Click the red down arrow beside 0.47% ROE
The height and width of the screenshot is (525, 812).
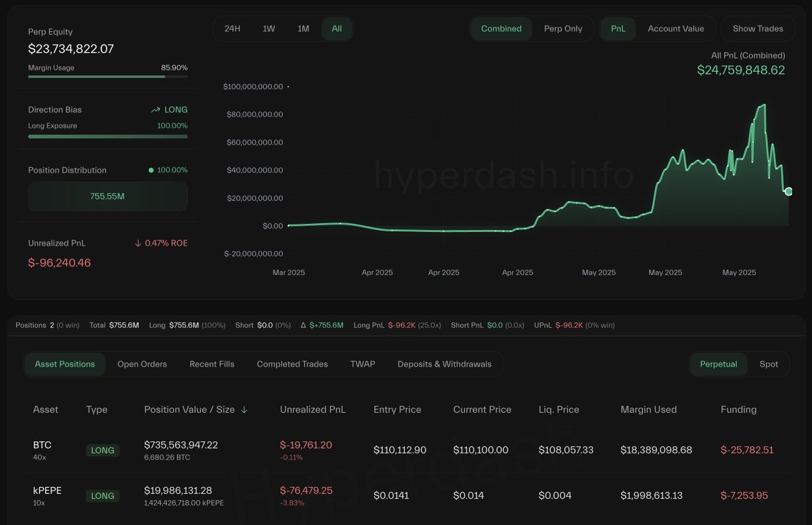point(137,242)
